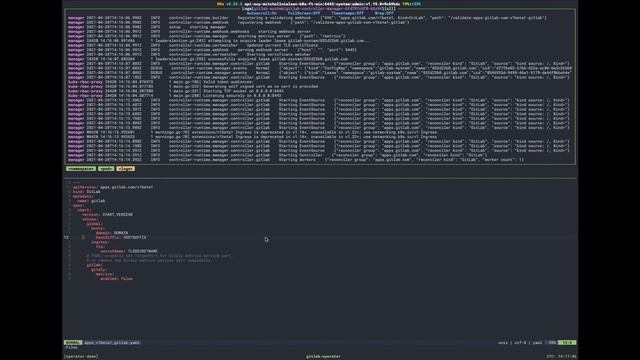Click the 'Registering a validating webhook' log line

(x=307, y=18)
